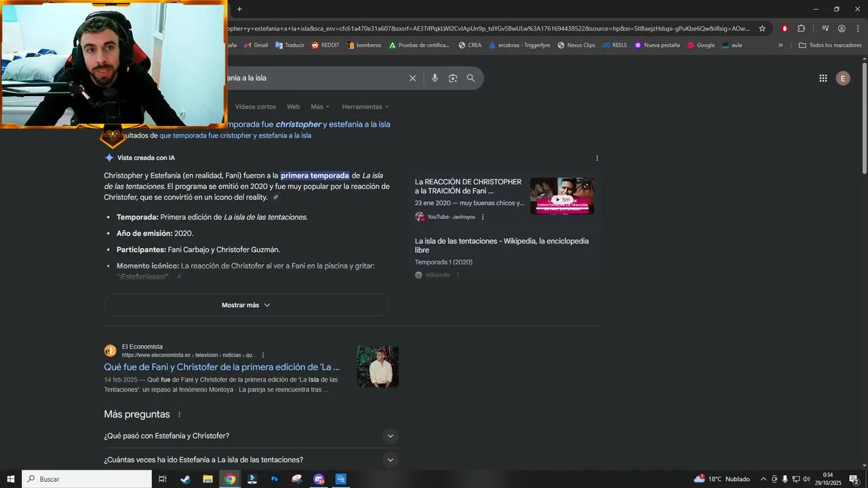The image size is (868, 488).
Task: Open the El Economista result thumbnail image
Action: tap(378, 367)
